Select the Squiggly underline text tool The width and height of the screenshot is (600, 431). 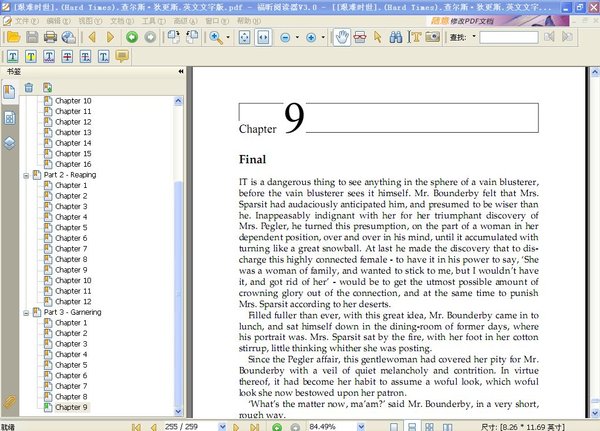pos(49,57)
